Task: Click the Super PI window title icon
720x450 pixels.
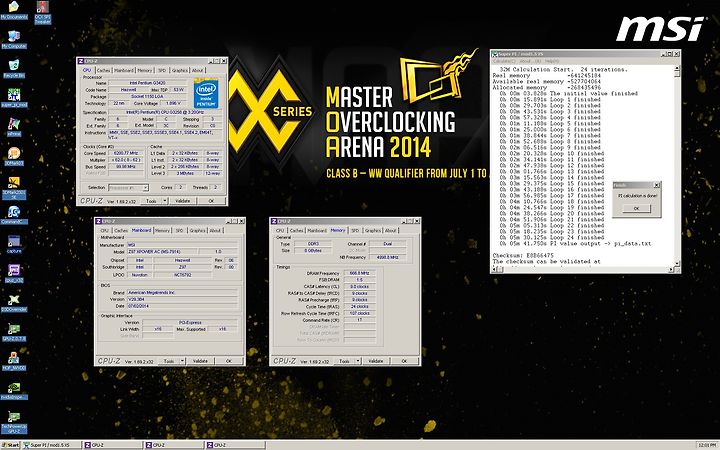Action: pos(495,54)
